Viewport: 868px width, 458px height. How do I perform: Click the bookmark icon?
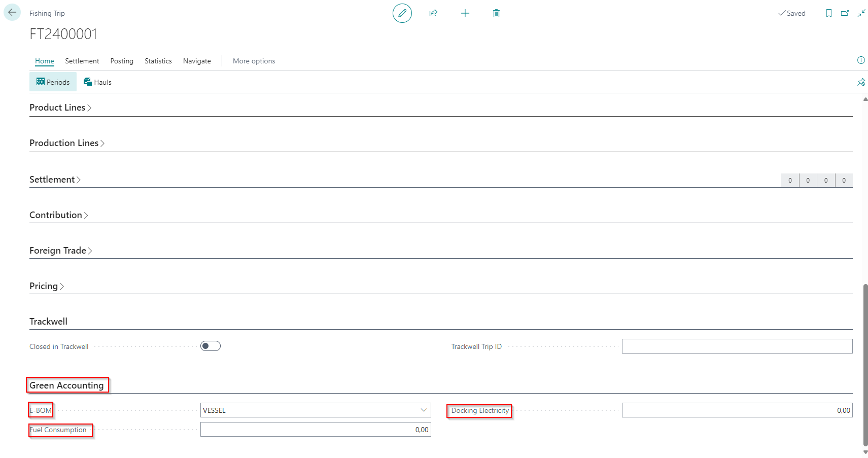click(828, 13)
